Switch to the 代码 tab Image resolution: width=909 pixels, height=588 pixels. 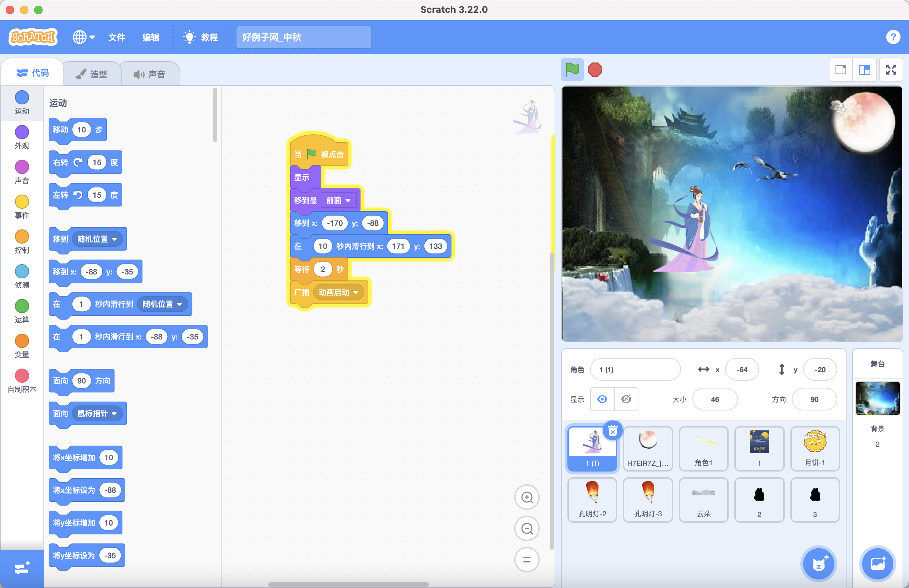33,72
